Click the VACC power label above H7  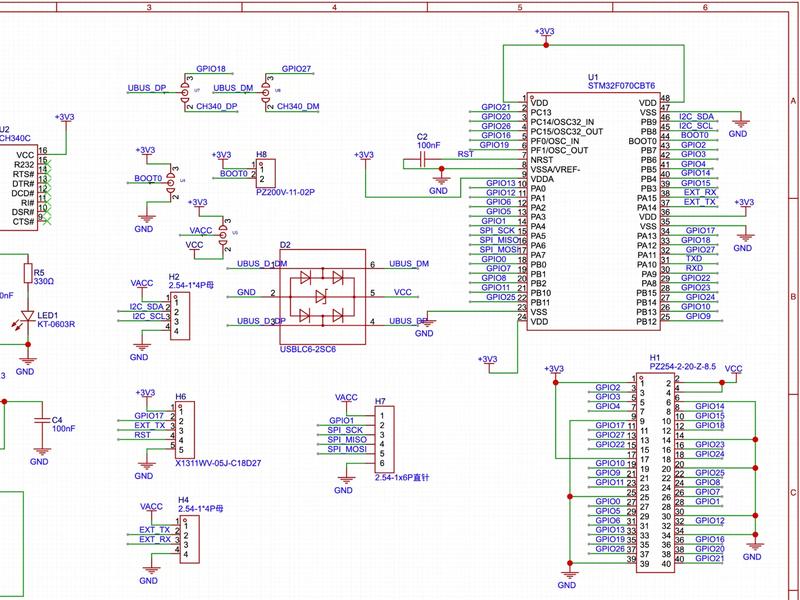(346, 397)
